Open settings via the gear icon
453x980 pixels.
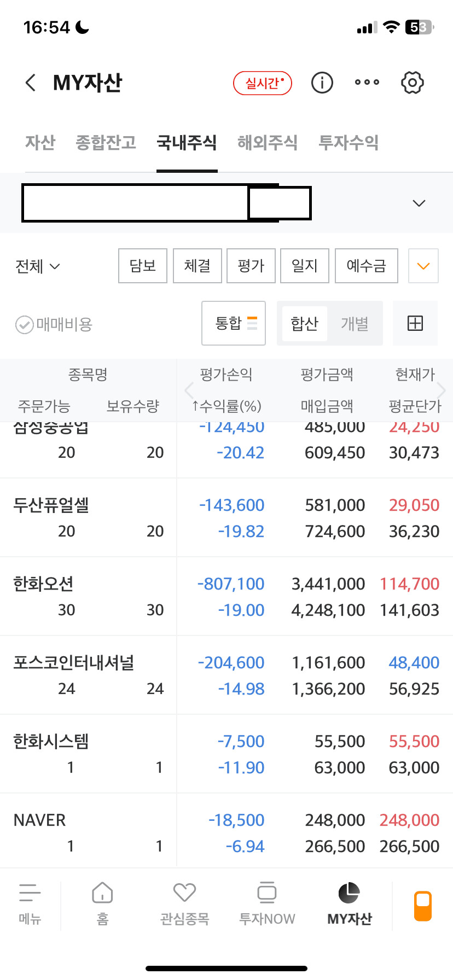412,83
